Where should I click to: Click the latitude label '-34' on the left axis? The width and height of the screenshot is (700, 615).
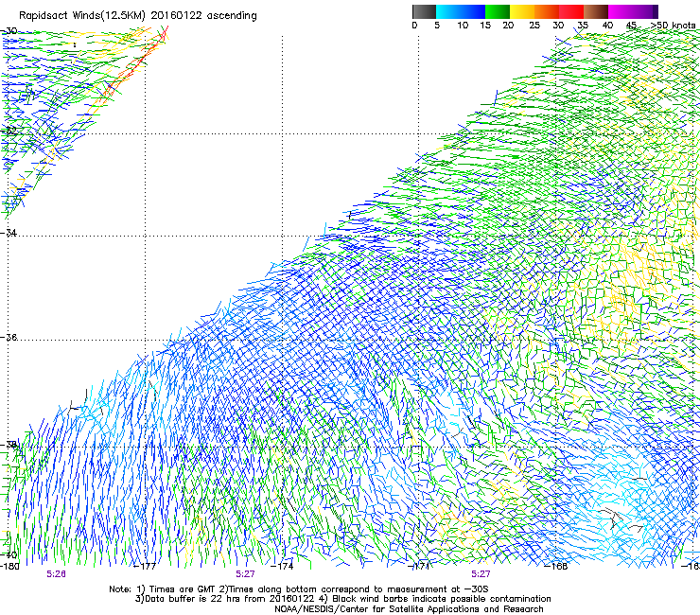click(x=9, y=233)
